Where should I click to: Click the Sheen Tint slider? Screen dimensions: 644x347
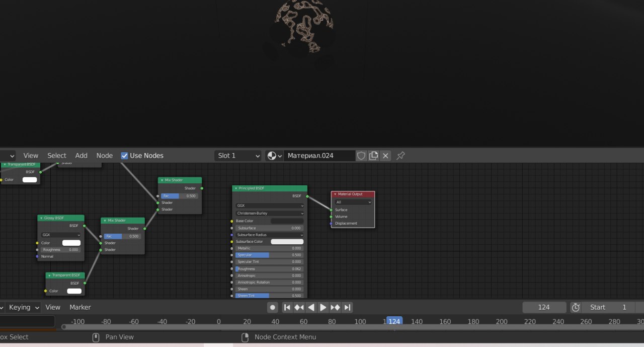tap(269, 296)
